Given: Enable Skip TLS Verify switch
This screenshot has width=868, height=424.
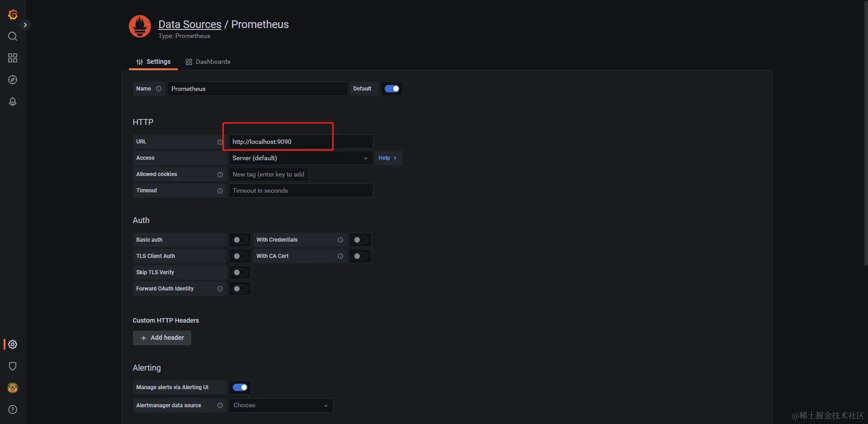Looking at the screenshot, I should click(240, 272).
